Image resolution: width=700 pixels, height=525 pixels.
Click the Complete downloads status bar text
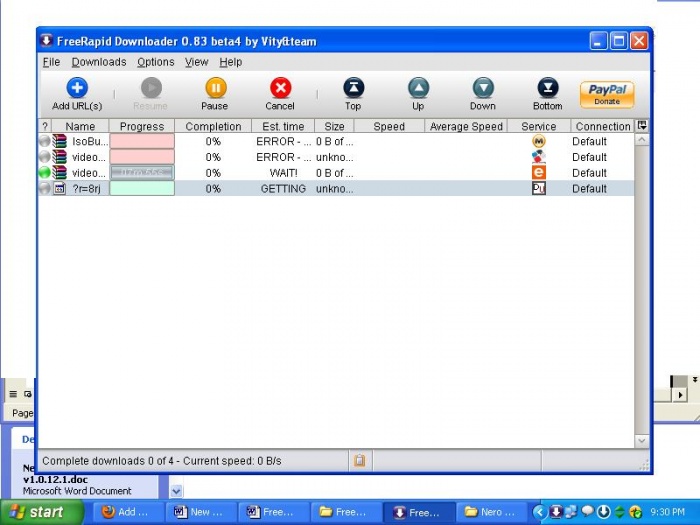click(x=162, y=461)
